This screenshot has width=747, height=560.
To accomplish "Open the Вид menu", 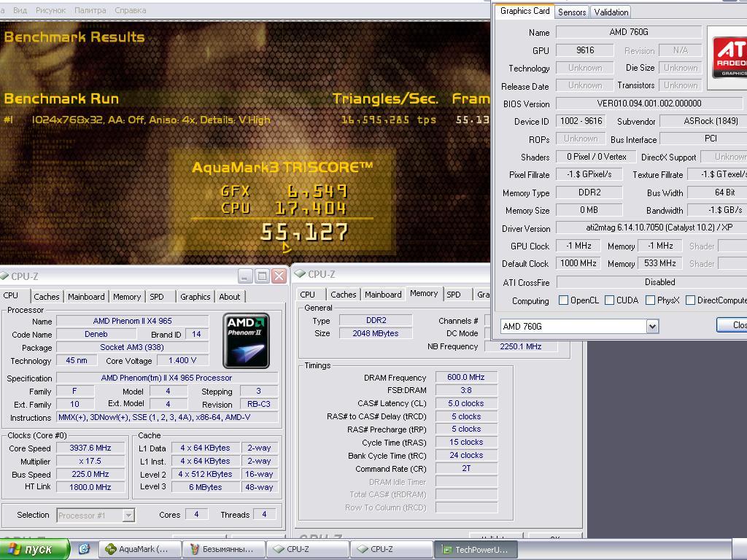I will click(x=20, y=10).
